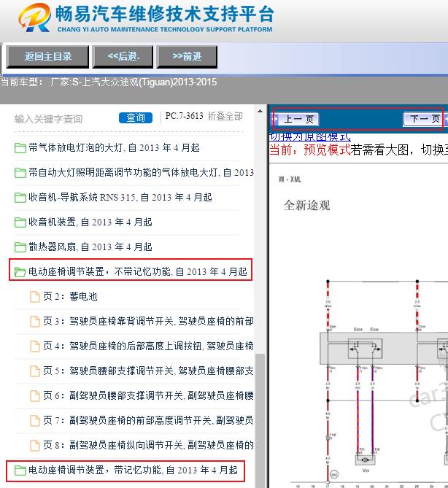
Task: Open 页 4：驾驶员座椅的后部高度上调按钮 page
Action: pos(148,346)
